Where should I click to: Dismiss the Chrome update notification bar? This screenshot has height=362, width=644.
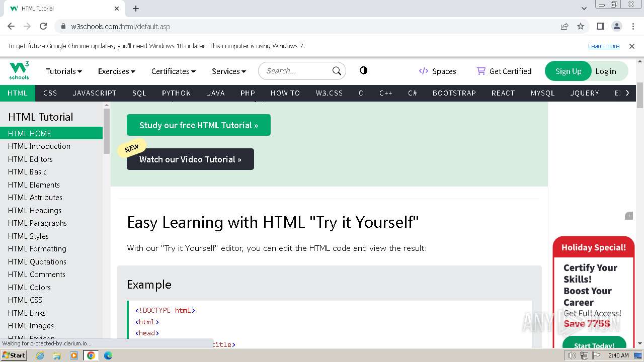tap(632, 46)
